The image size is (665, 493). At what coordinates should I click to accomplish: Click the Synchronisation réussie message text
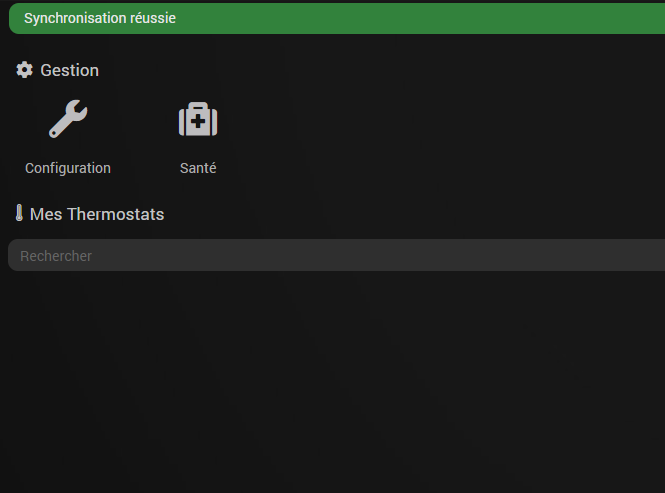tap(100, 18)
